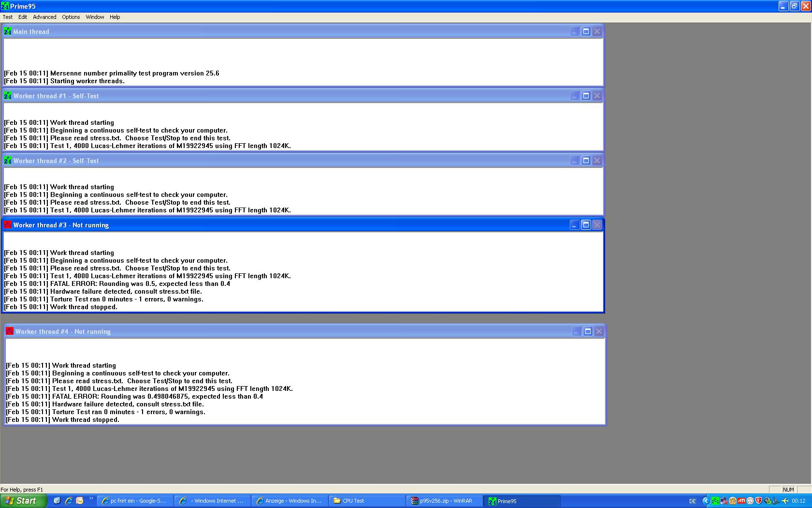Viewport: 812px width, 508px height.
Task: Click 'Rounding was 0.498046875' fatal error line
Action: tap(134, 397)
